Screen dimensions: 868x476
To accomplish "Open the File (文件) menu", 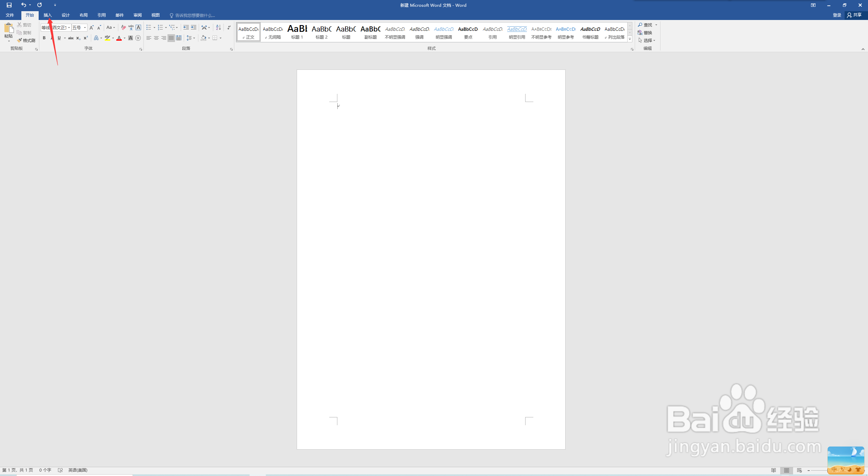I will 10,15.
